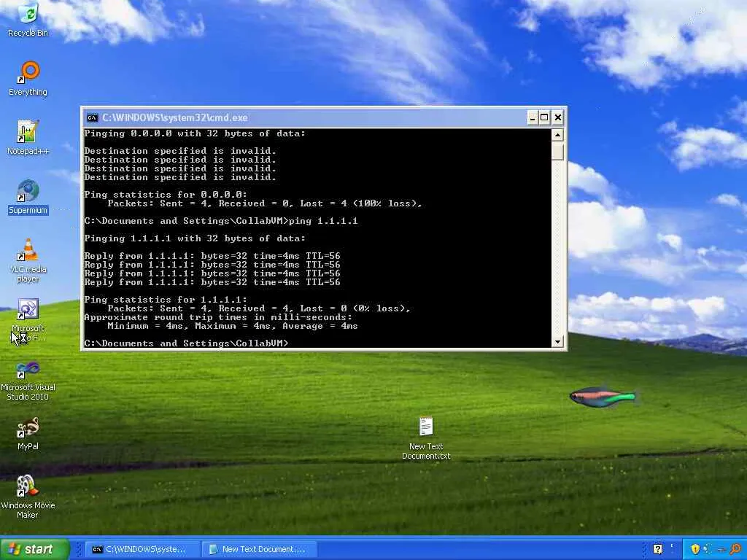
Task: Minimize the cmd.exe window
Action: coord(533,117)
